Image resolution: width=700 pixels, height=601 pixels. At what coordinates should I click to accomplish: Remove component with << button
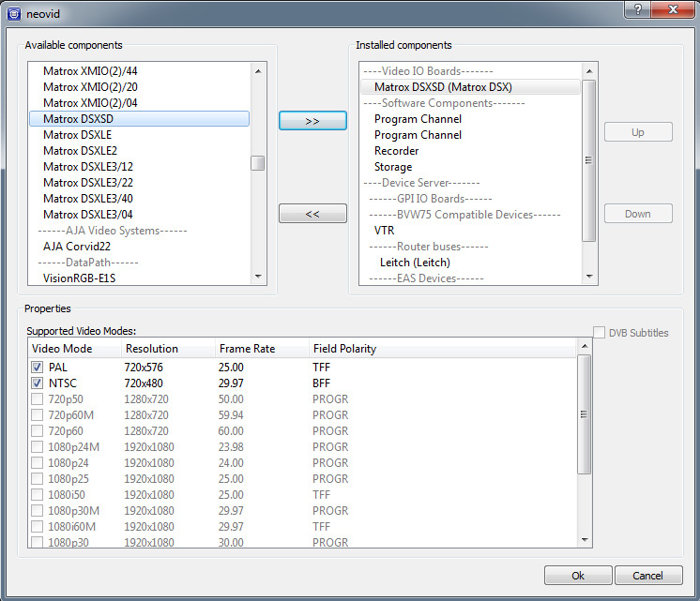312,214
